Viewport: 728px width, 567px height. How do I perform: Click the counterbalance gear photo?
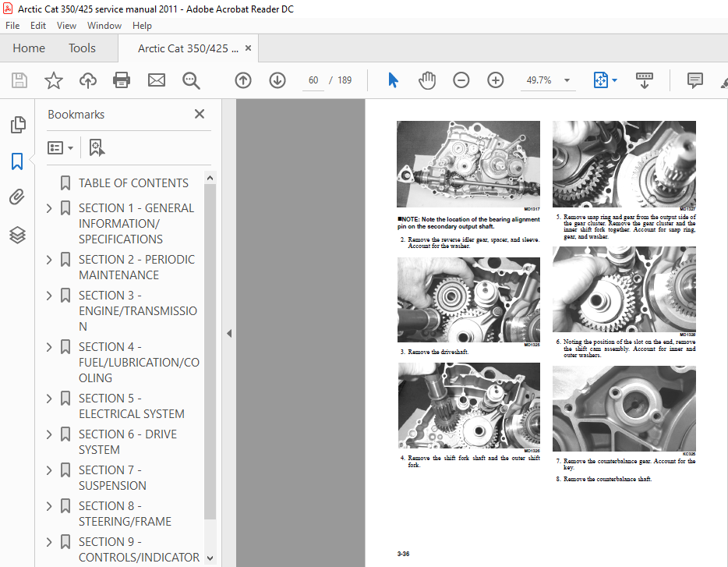[624, 409]
